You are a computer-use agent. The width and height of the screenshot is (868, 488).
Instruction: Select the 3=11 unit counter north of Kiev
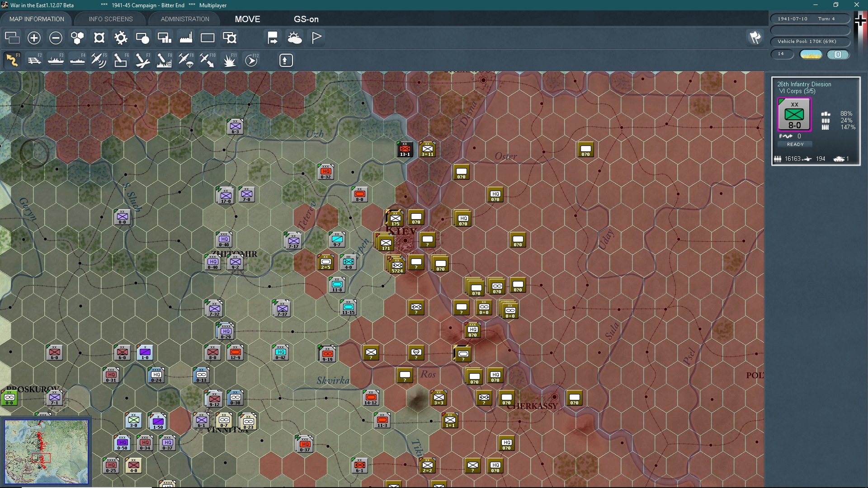pos(427,149)
